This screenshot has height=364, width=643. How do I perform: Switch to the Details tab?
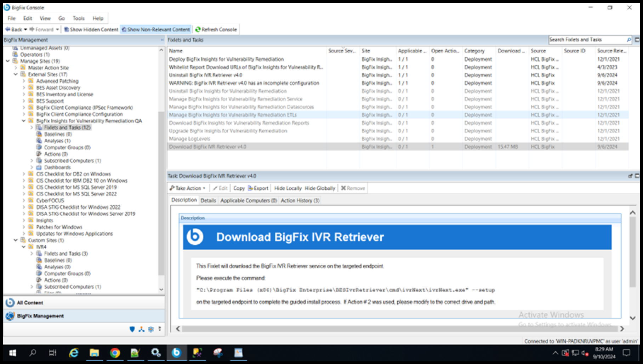[208, 200]
